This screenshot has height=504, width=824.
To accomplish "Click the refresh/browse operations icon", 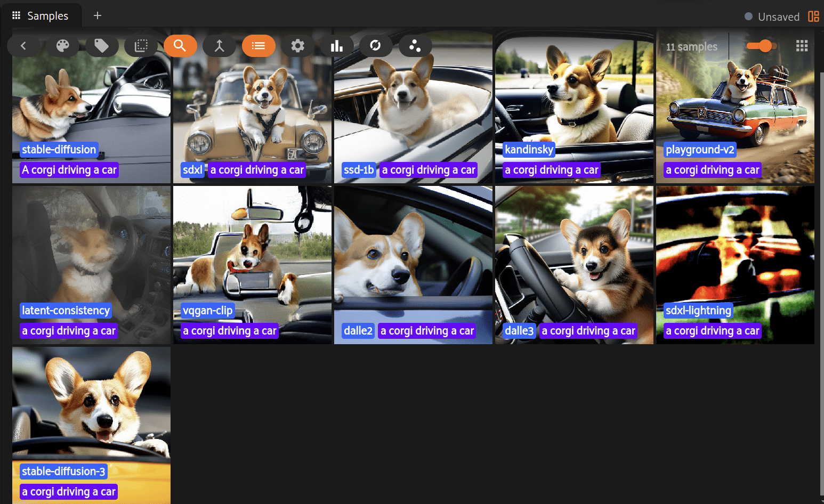I will point(376,46).
